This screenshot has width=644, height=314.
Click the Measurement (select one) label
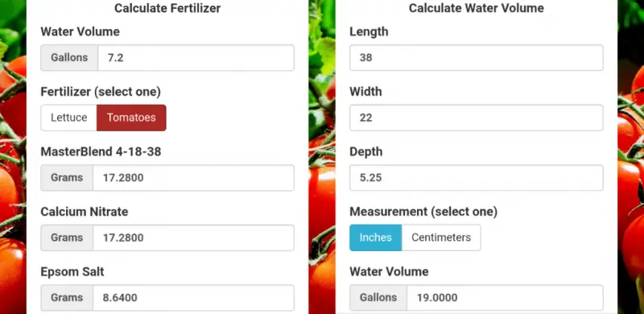[x=423, y=212]
